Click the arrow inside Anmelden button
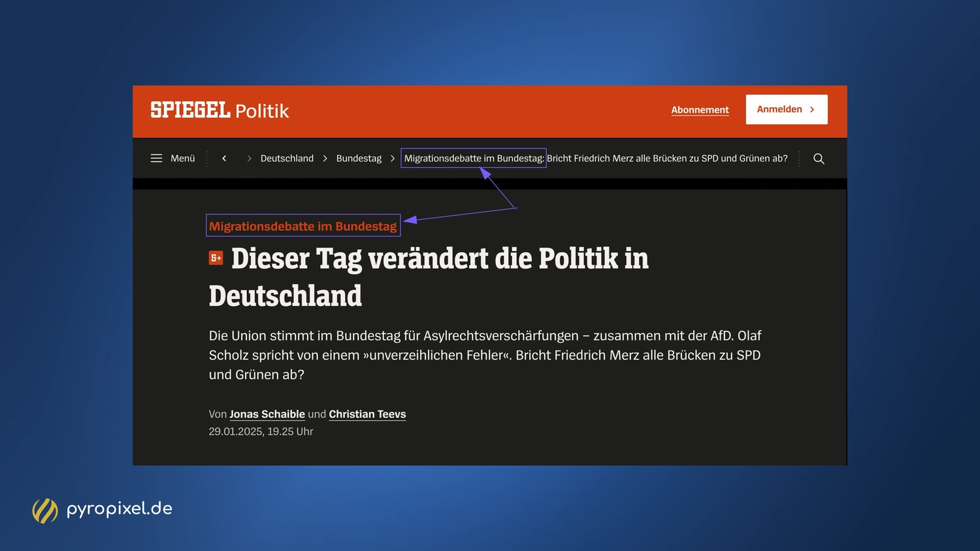980x551 pixels. point(812,109)
